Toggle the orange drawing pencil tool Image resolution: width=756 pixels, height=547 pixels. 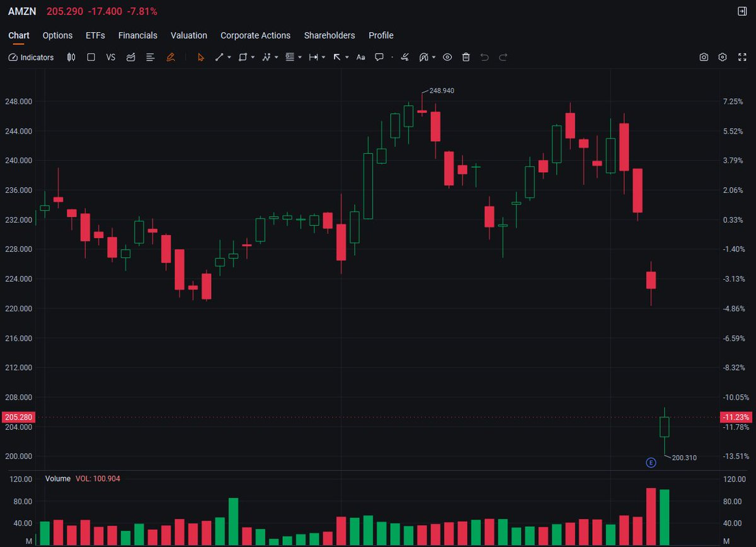point(170,57)
